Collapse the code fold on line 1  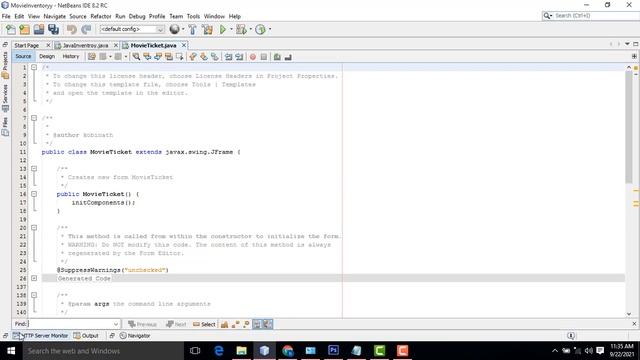34,67
